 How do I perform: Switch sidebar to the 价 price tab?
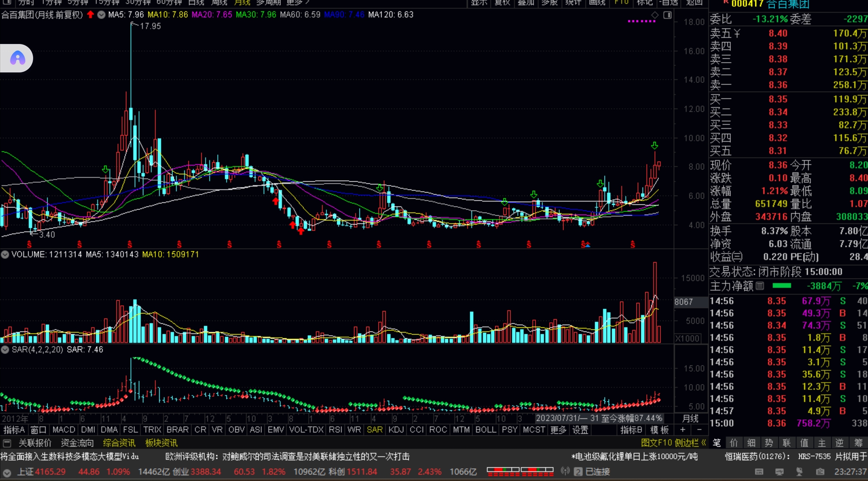(x=734, y=443)
